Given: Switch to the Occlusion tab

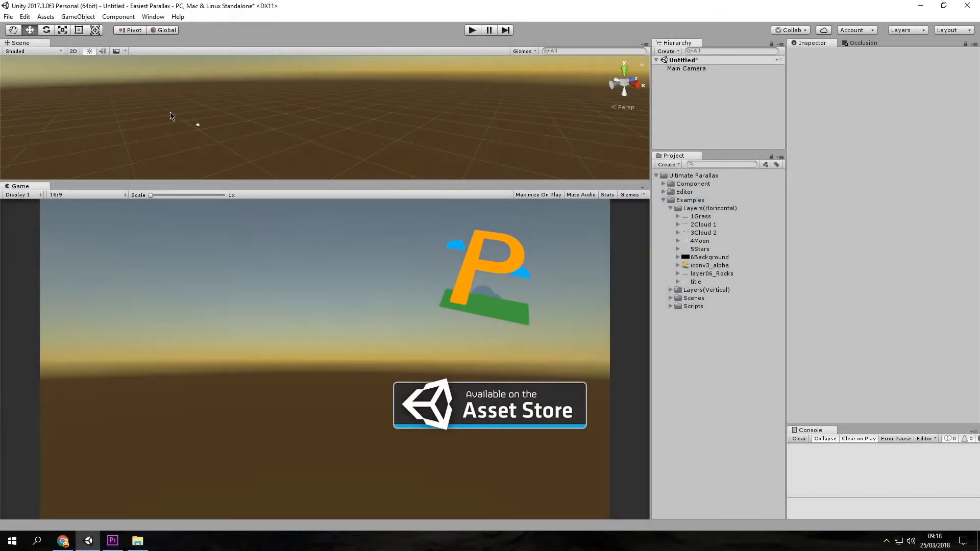Looking at the screenshot, I should [860, 43].
